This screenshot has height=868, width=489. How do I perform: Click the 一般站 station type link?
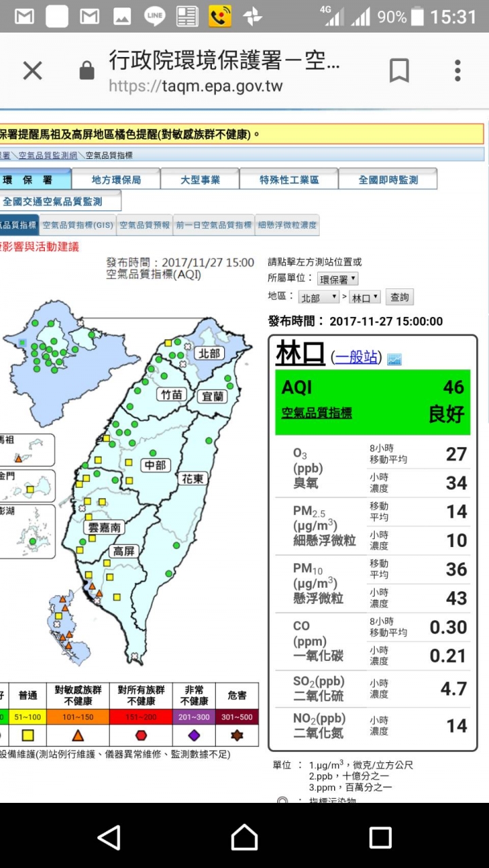point(357,358)
